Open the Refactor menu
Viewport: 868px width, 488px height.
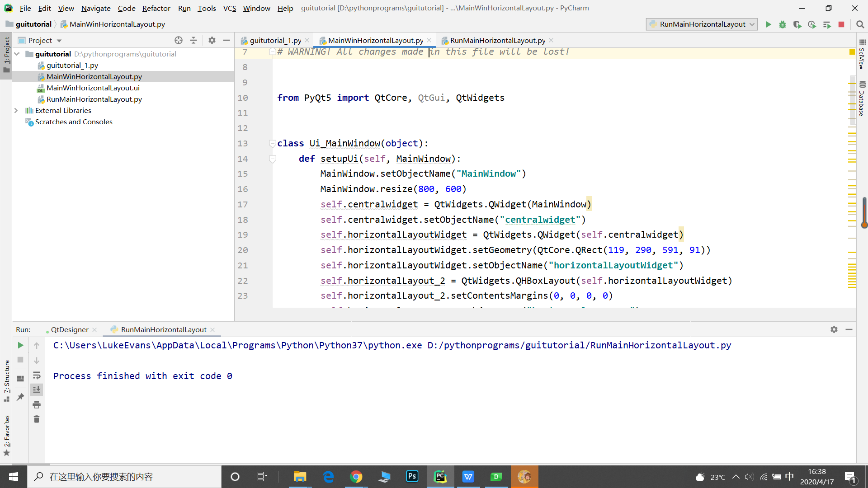(156, 8)
